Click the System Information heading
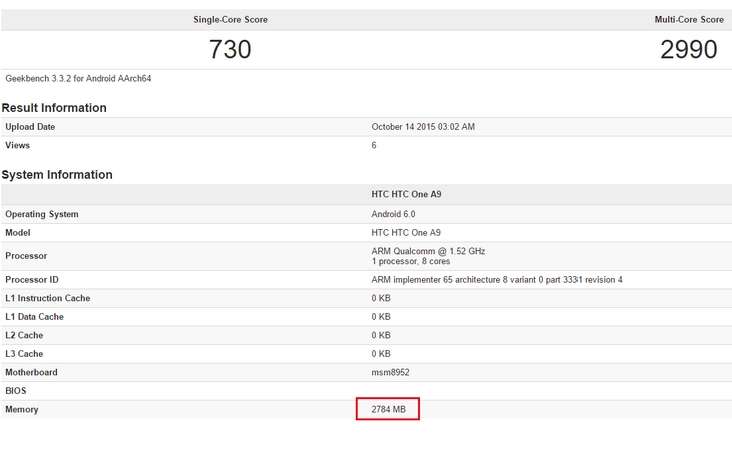Viewport: 732px width, 467px height. [x=57, y=175]
